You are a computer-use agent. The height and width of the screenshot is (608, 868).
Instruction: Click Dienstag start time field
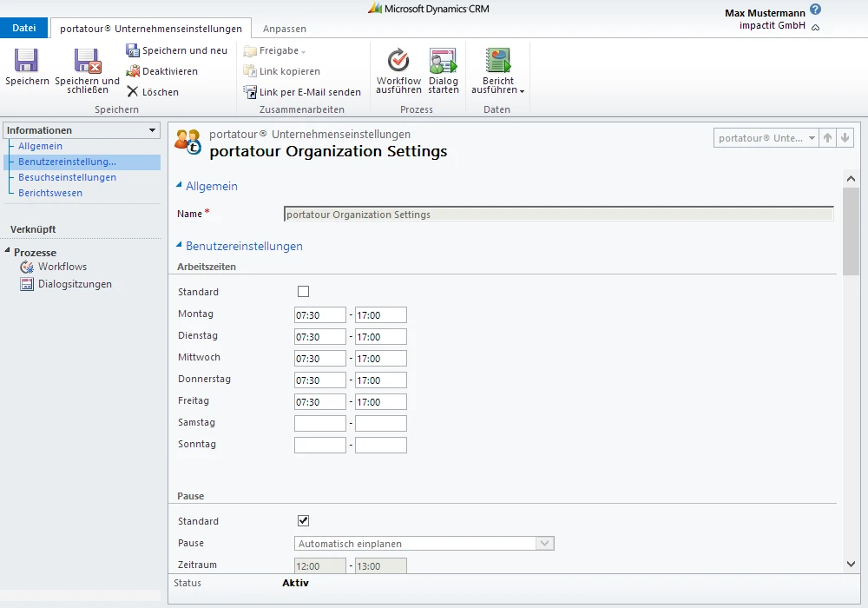(320, 337)
